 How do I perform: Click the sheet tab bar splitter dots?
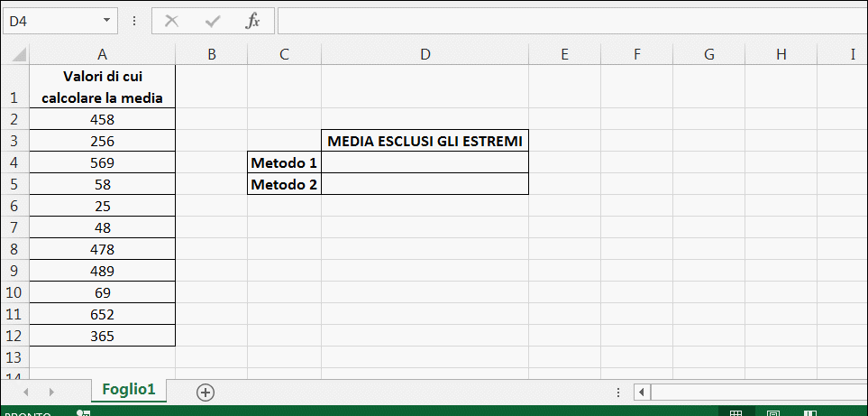[x=617, y=393]
